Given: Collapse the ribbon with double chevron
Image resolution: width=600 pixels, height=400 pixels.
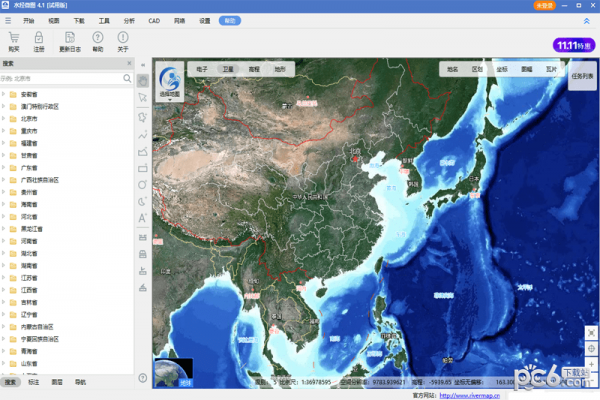Looking at the screenshot, I should coord(587,21).
